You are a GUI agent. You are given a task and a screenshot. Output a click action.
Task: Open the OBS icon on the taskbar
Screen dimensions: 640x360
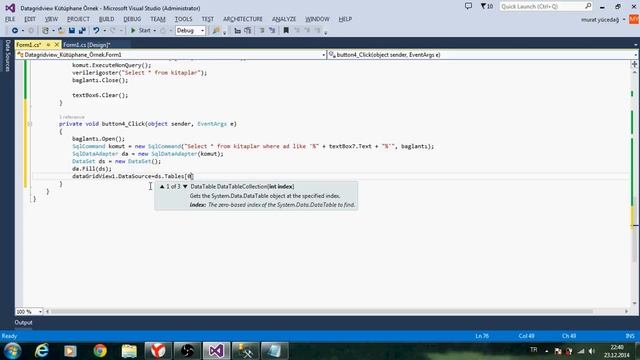click(187, 351)
